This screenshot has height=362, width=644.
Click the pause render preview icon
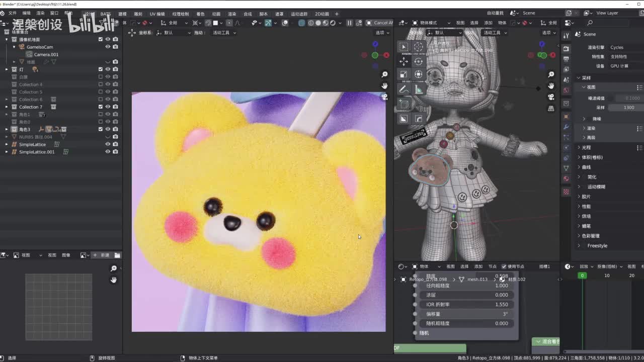(x=349, y=23)
